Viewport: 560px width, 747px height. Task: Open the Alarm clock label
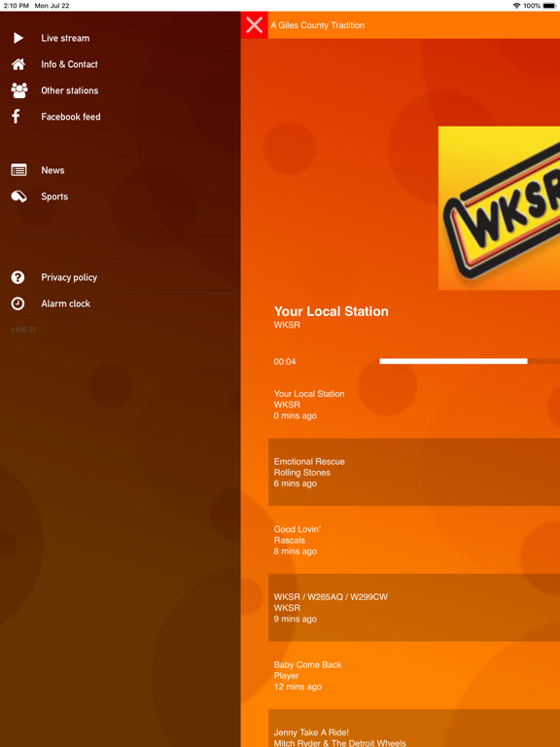(66, 303)
